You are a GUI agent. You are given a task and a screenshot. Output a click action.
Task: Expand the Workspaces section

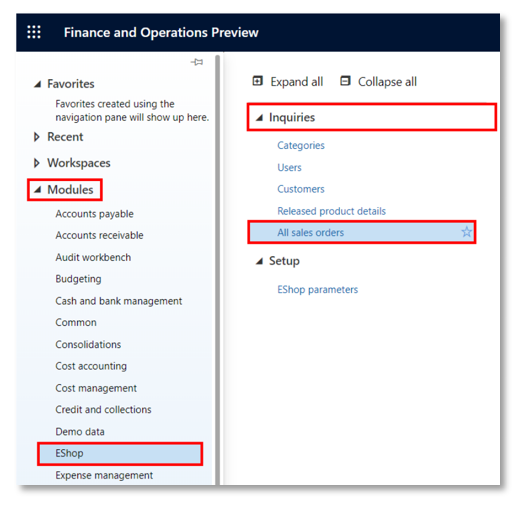[x=37, y=163]
